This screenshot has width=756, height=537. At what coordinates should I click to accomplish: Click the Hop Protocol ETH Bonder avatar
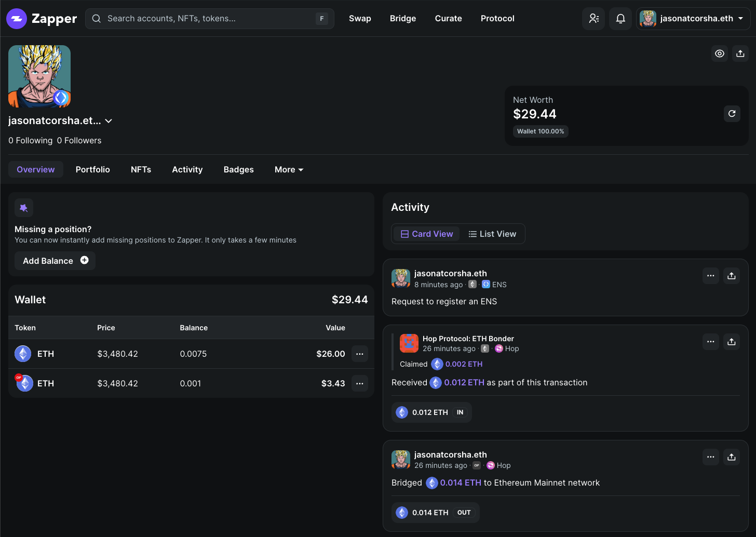click(409, 343)
